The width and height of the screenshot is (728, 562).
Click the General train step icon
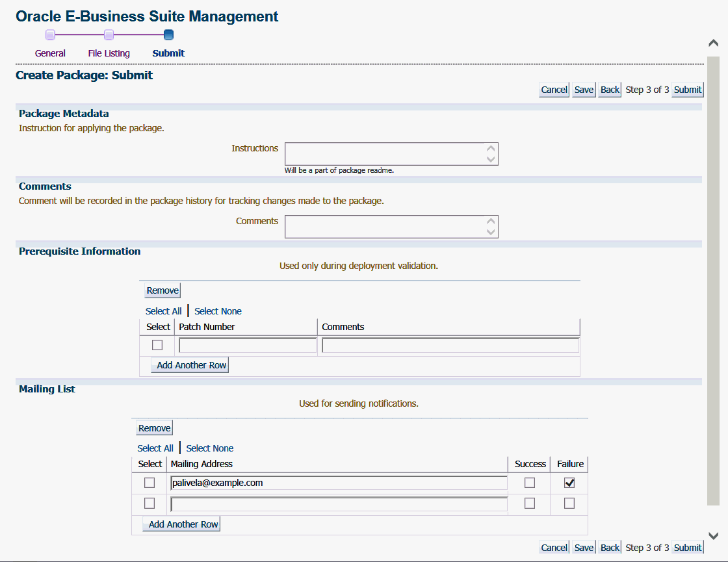(x=50, y=35)
